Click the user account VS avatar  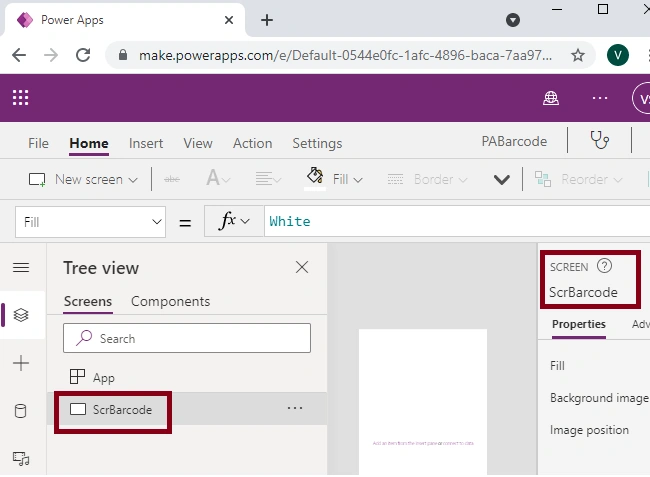[x=642, y=99]
